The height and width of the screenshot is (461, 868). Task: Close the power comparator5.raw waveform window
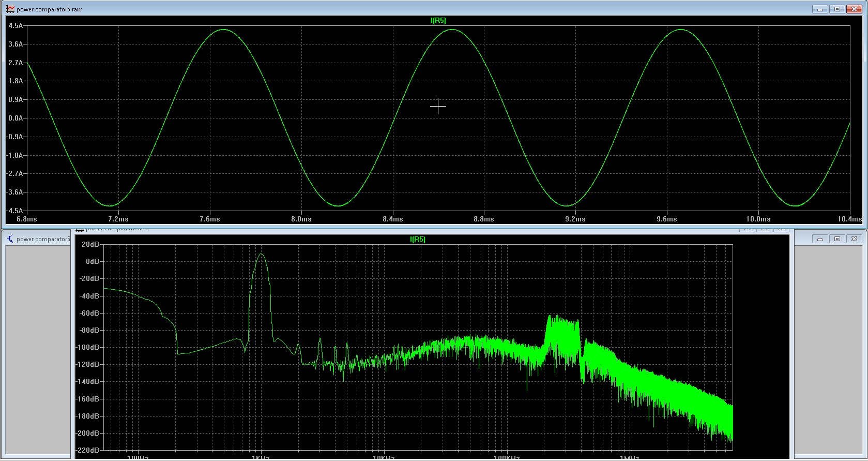(854, 9)
